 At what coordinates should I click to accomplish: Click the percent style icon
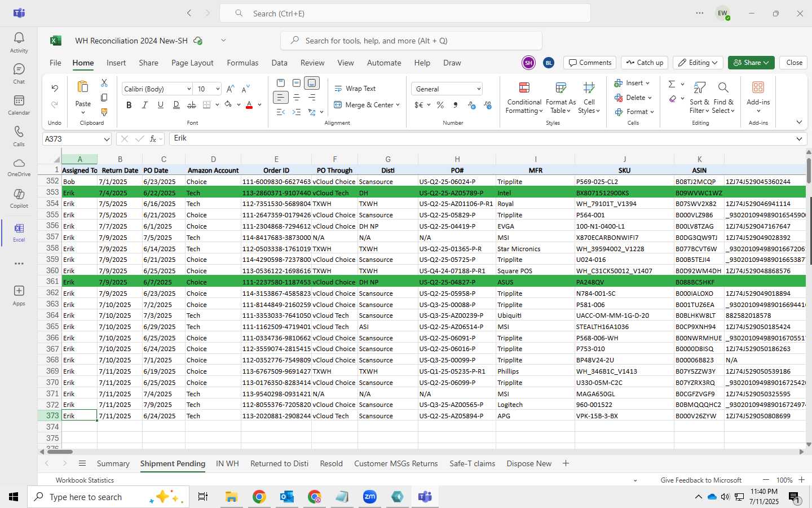tap(440, 105)
